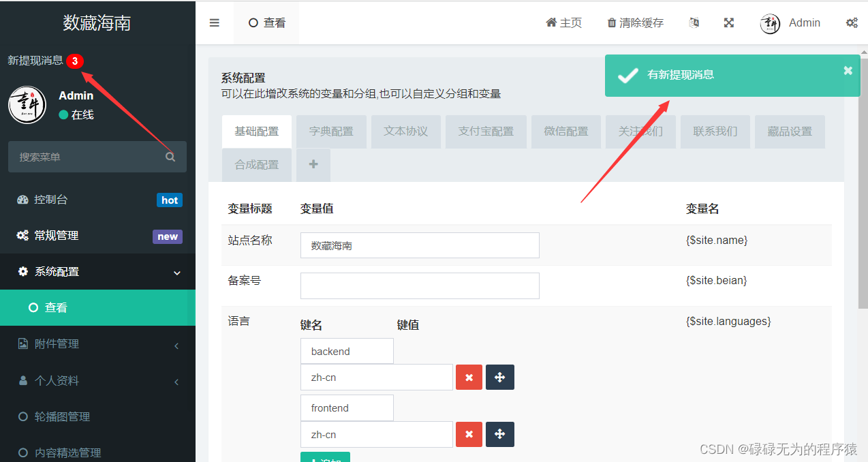868x462 pixels.
Task: Dismiss the 有新提现消息 notification
Action: point(848,70)
